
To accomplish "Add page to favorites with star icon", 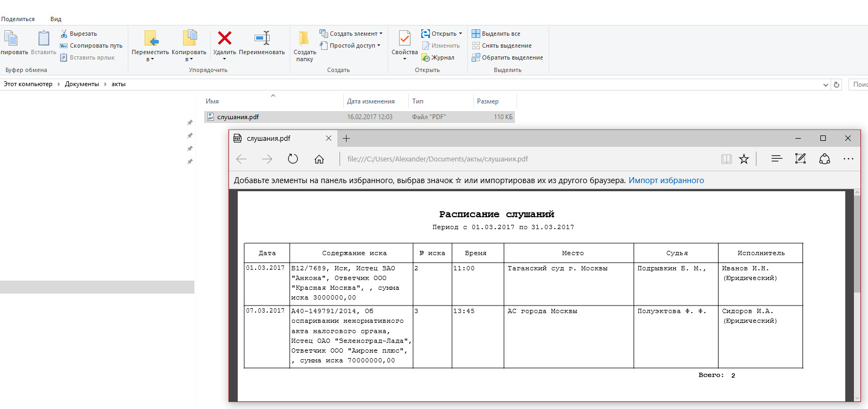I will tap(744, 159).
